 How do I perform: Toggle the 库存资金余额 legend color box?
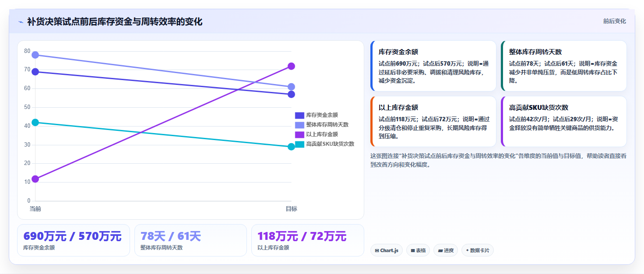click(299, 115)
